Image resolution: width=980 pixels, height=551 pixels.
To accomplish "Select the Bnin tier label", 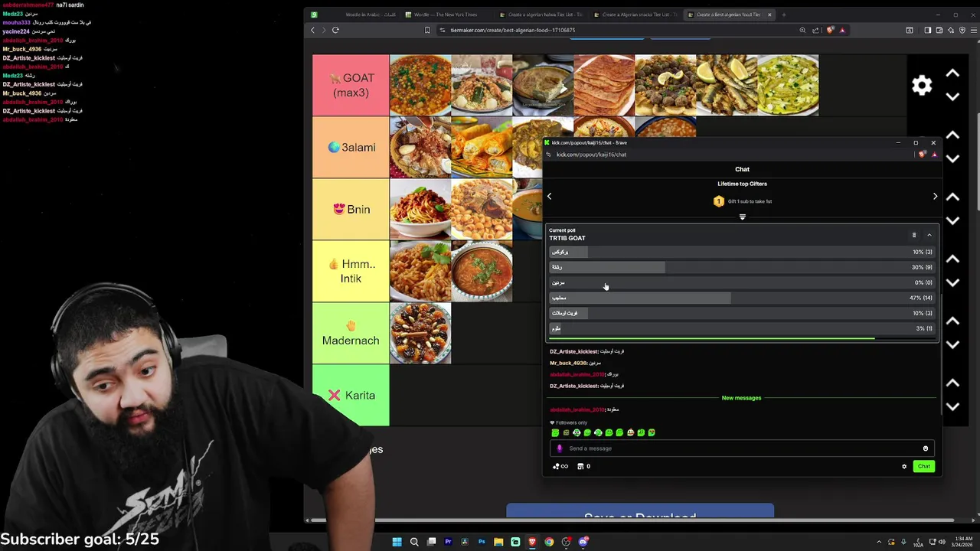I will [351, 209].
